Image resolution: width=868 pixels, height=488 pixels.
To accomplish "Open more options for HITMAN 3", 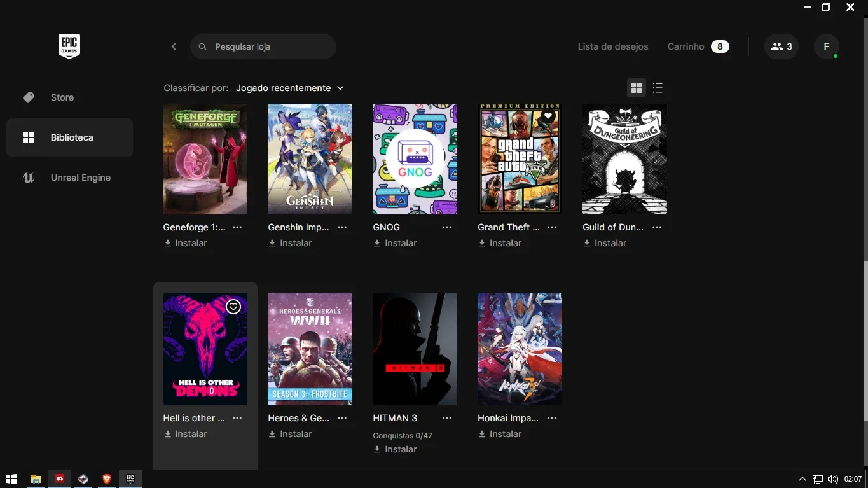I will [x=447, y=418].
